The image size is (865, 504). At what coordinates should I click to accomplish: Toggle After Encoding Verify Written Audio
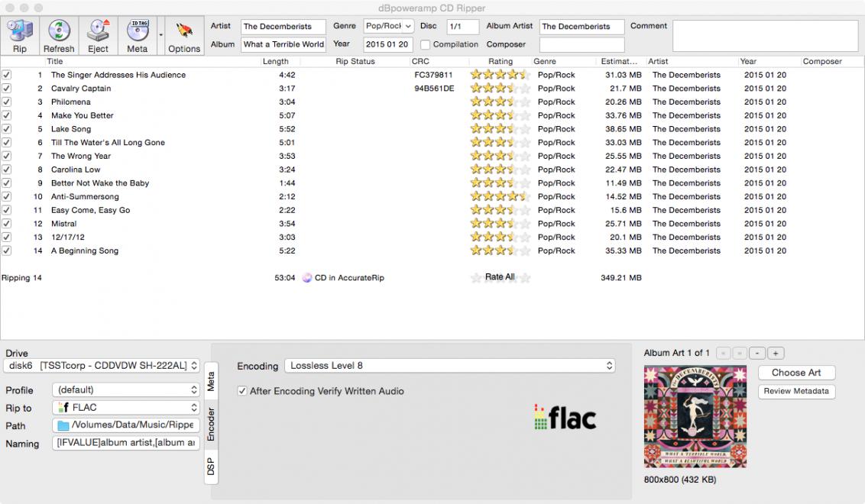point(242,391)
